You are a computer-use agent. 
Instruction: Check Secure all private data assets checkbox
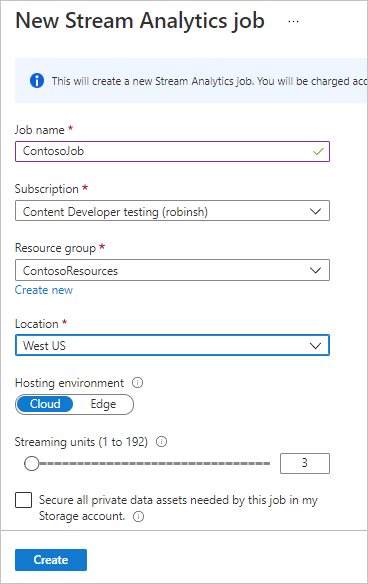[x=23, y=500]
